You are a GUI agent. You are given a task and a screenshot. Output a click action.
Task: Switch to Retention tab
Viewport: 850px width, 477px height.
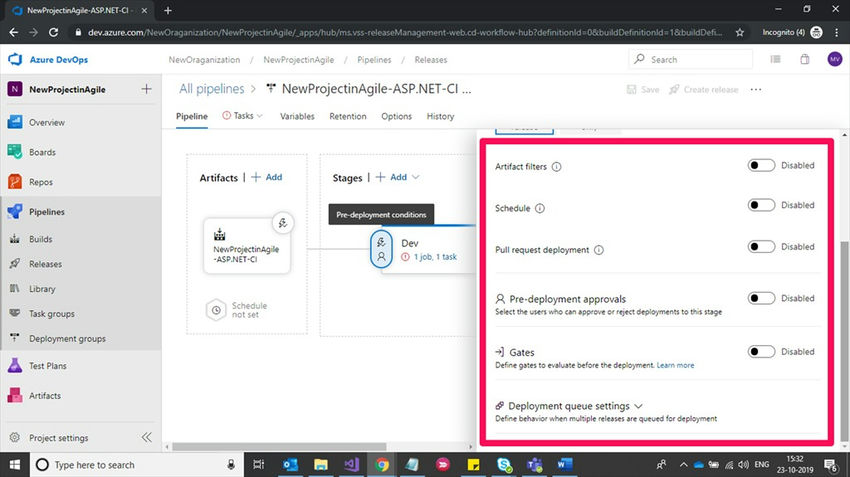click(x=347, y=116)
